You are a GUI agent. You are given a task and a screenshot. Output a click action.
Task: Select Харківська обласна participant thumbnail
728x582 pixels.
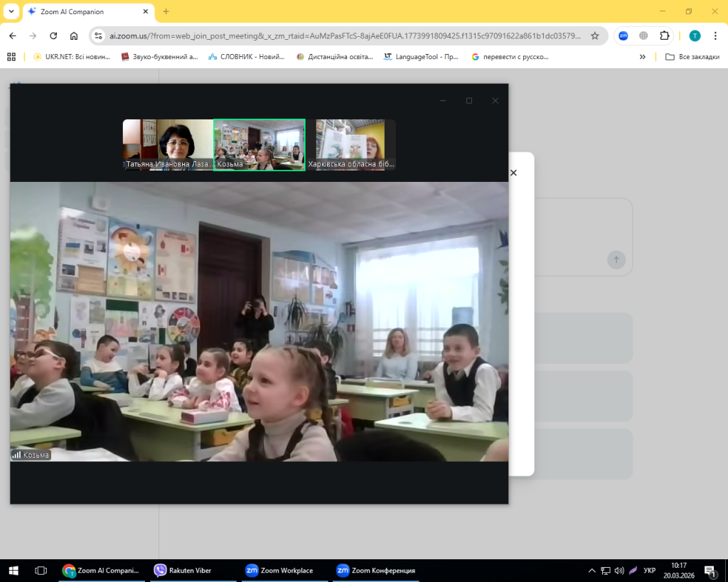pyautogui.click(x=350, y=145)
